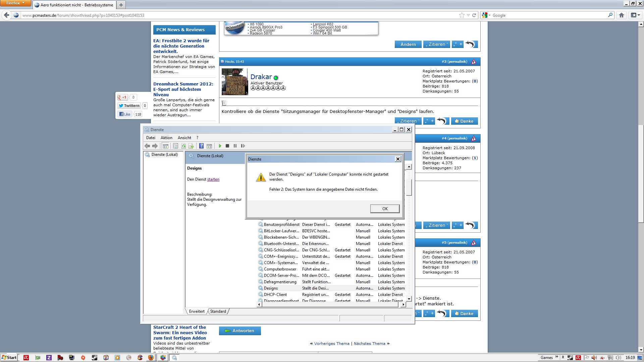
Task: Click Firefox browser back button
Action: [6, 15]
